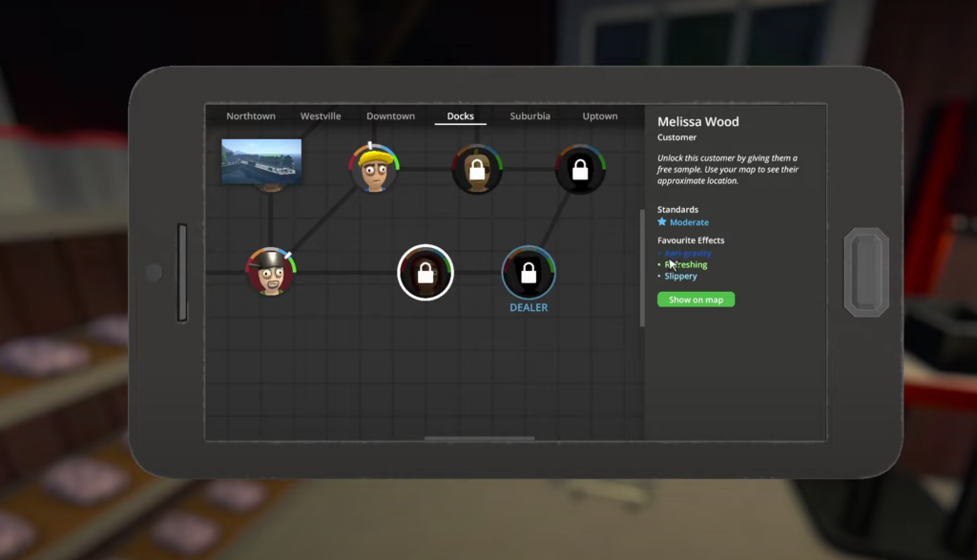Select the yellow hard hat customer avatar
977x560 pixels.
click(374, 168)
